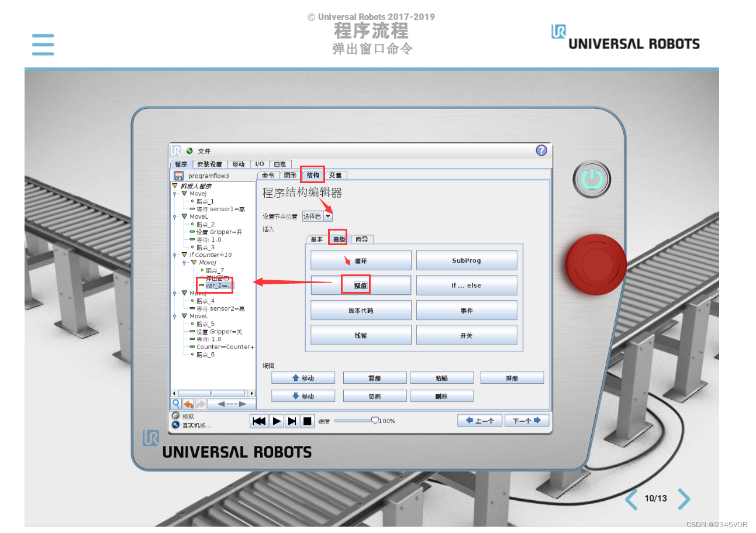
Task: Go to the next slide arrow
Action: (684, 499)
